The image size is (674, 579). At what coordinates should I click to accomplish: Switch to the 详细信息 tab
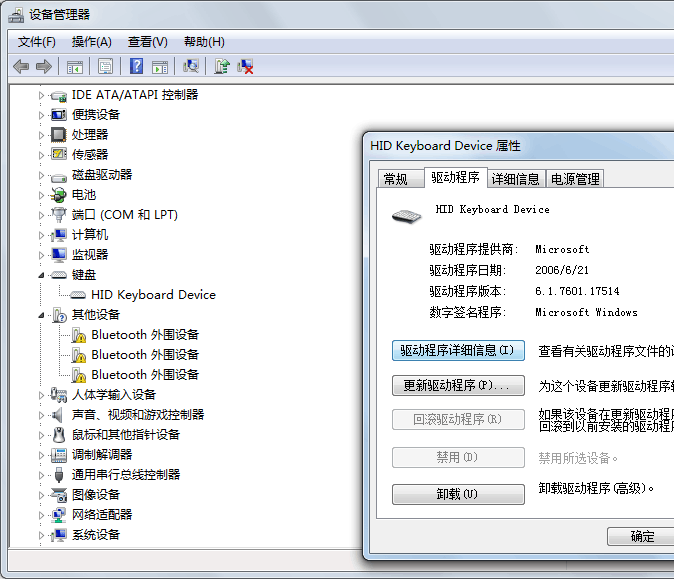(515, 179)
